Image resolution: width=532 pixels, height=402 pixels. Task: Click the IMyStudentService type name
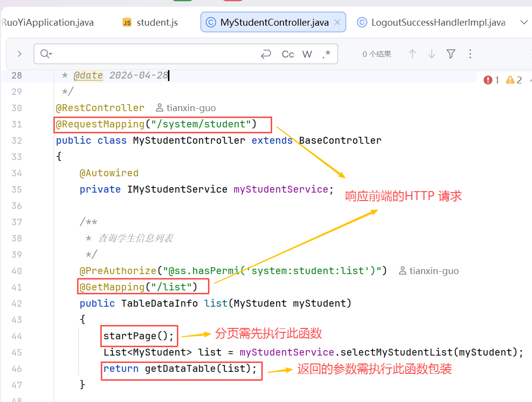pyautogui.click(x=177, y=189)
